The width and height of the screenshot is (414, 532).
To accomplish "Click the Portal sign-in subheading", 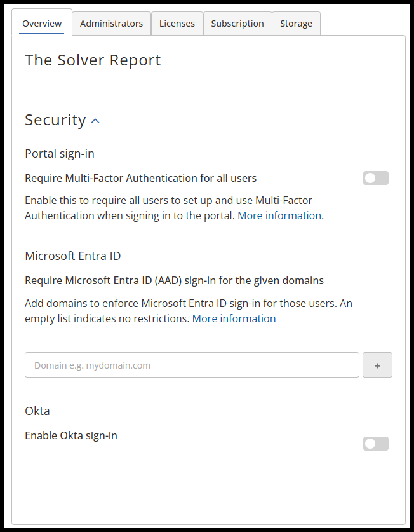I will point(60,153).
